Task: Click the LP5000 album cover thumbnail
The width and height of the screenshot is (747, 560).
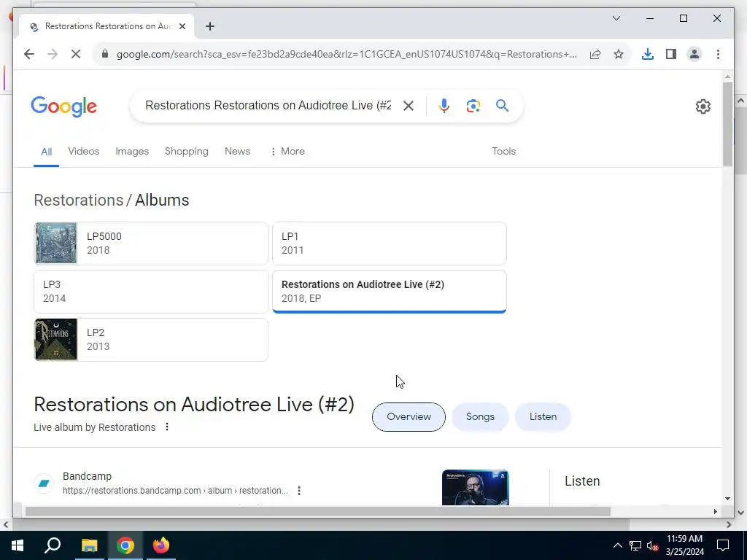Action: (55, 244)
